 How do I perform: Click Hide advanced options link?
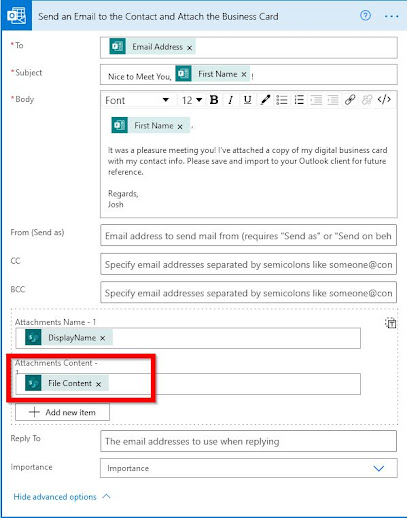point(62,497)
